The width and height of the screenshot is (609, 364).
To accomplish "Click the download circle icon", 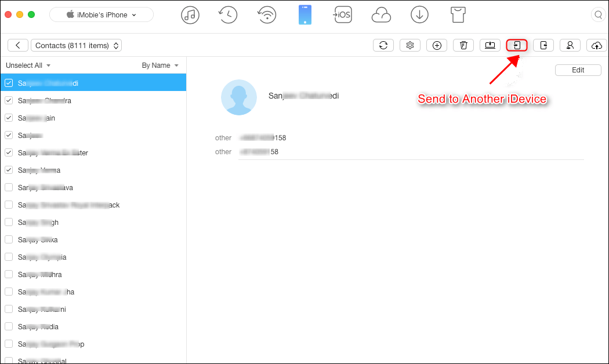I will click(x=419, y=15).
